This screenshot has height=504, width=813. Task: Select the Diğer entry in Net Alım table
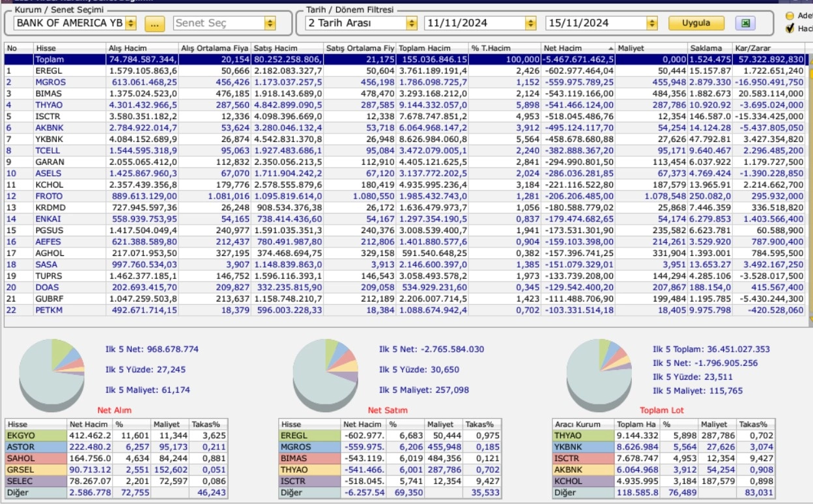point(117,492)
